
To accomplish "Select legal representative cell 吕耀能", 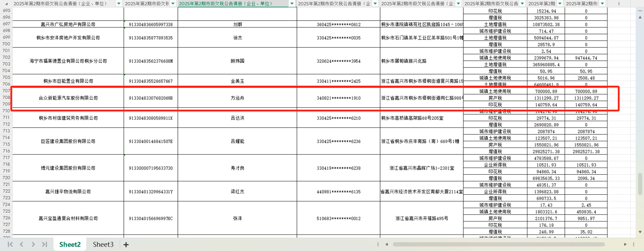I will 238,141.
